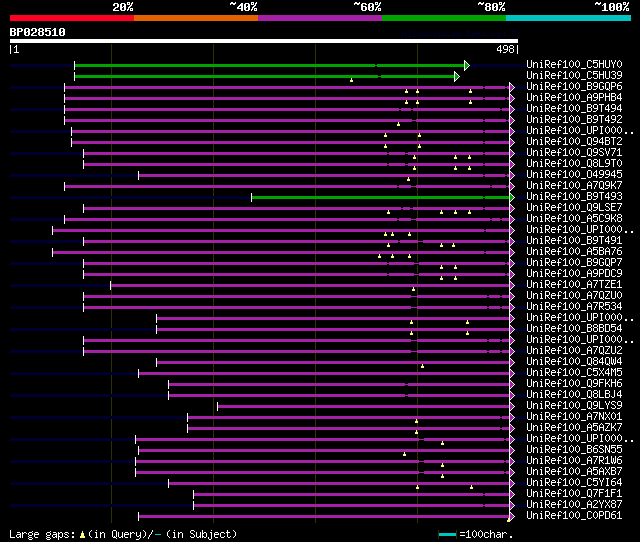This screenshot has width=640, height=542.
Task: Open hit UniRef100_B9T492
Action: [x=574, y=120]
